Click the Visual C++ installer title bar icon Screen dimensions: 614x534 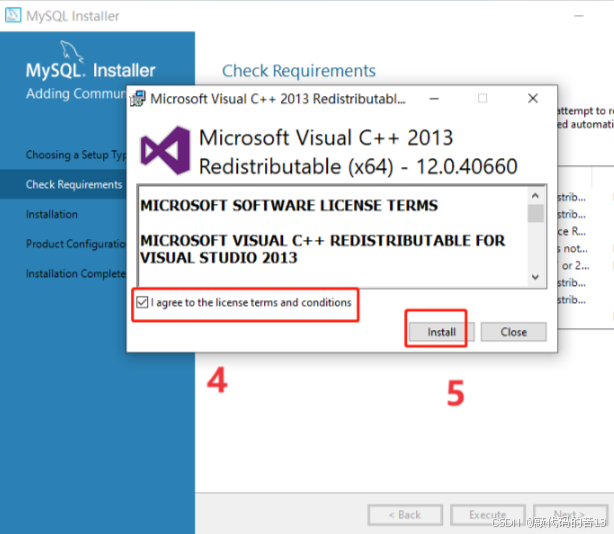[x=138, y=99]
